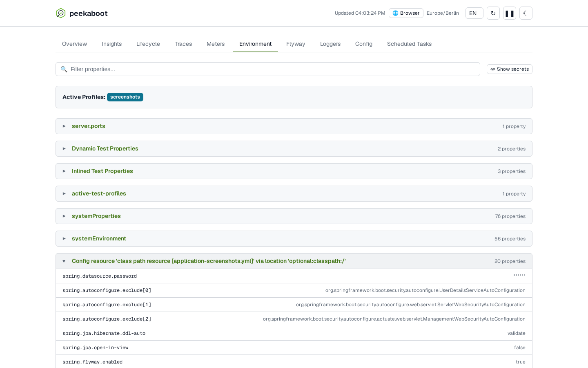Click the ServletWebSecurityAutoConfiguration value
The height and width of the screenshot is (368, 588).
pyautogui.click(x=411, y=305)
